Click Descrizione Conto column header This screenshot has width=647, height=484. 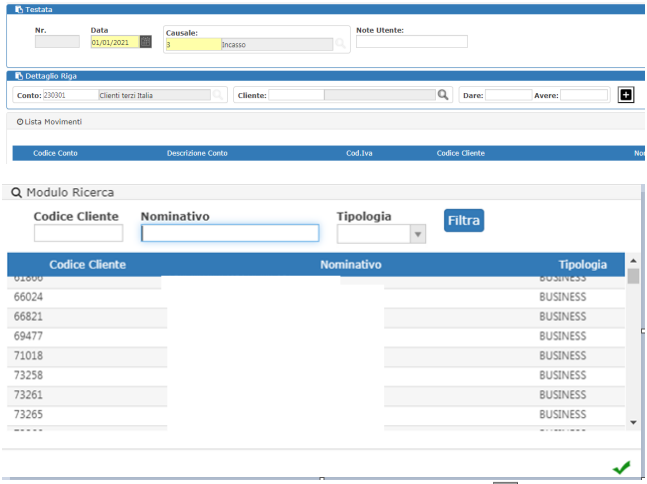197,153
